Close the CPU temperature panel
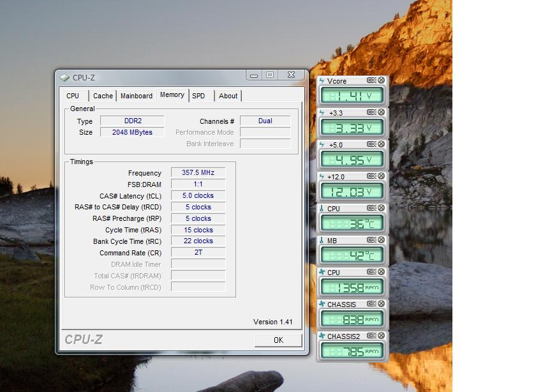This screenshot has width=536, height=392. [x=381, y=208]
